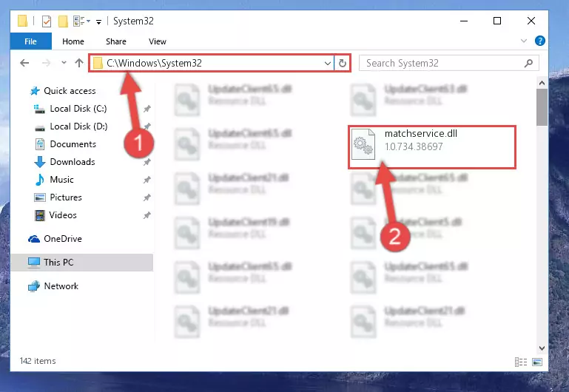Click the version text 1.0.734.38697
The image size is (569, 392).
pyautogui.click(x=414, y=147)
